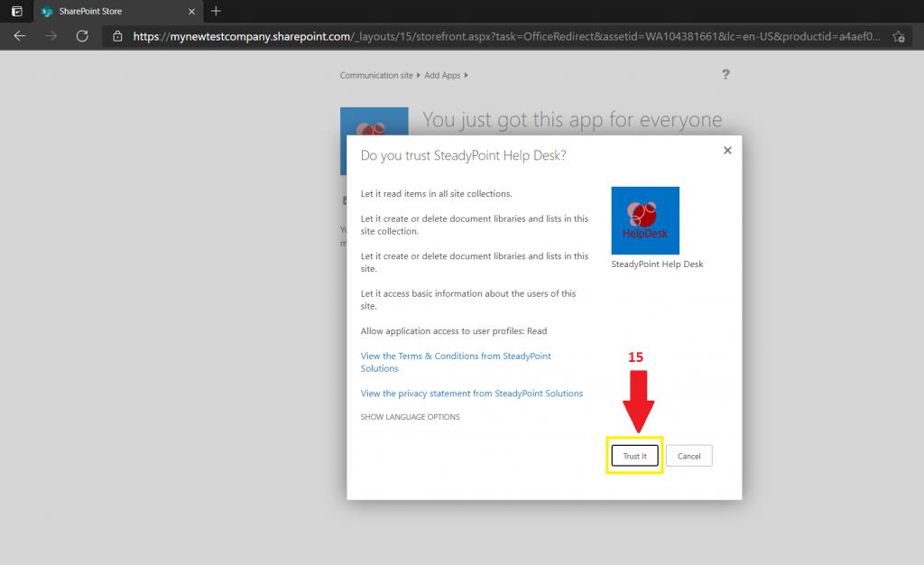Go forward in browser history
The image size is (924, 565).
tap(51, 36)
